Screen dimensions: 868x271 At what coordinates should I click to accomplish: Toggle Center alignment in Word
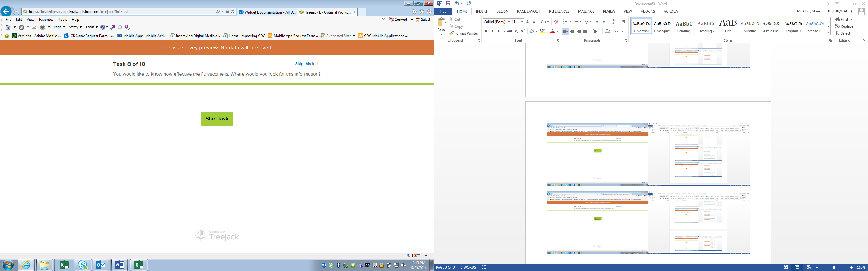click(x=572, y=31)
